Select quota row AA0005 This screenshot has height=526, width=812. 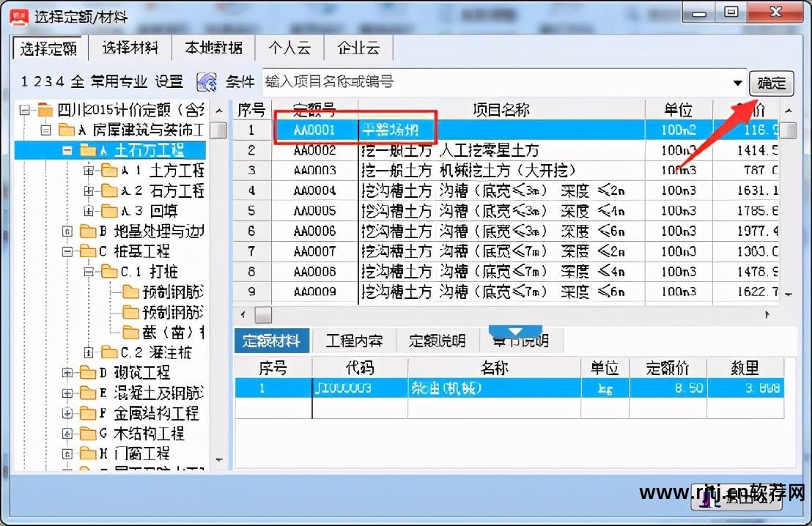[506, 211]
